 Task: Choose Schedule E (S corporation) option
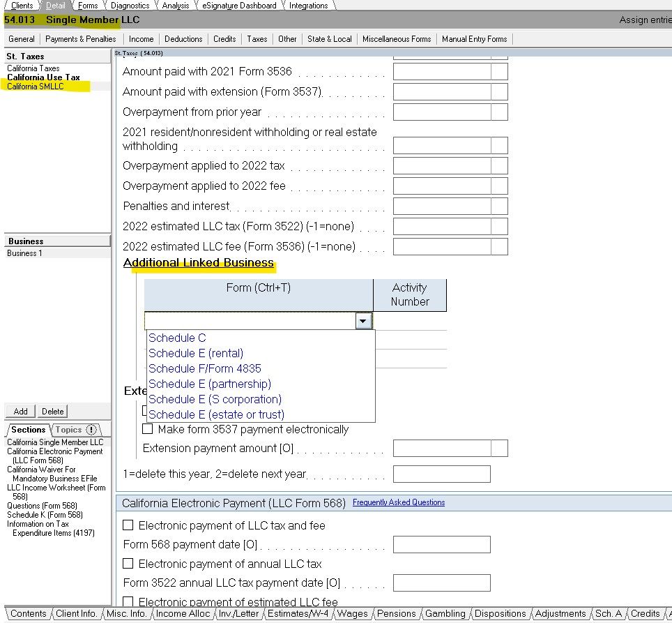tap(215, 399)
